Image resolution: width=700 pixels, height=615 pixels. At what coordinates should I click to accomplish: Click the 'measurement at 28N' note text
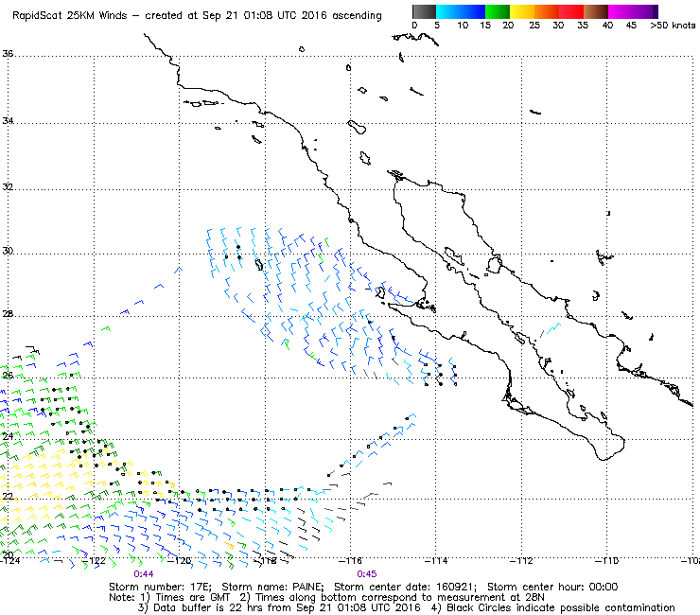coord(491,598)
